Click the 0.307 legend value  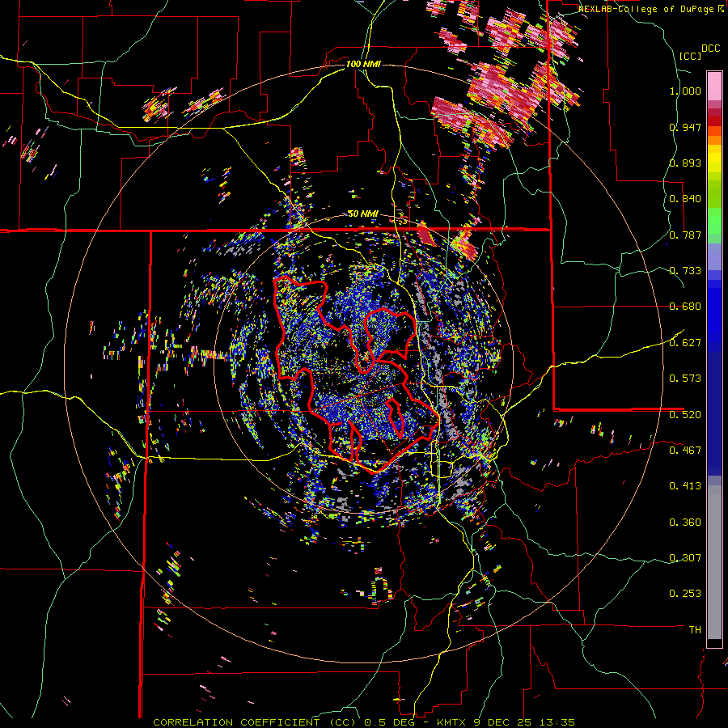pos(685,557)
